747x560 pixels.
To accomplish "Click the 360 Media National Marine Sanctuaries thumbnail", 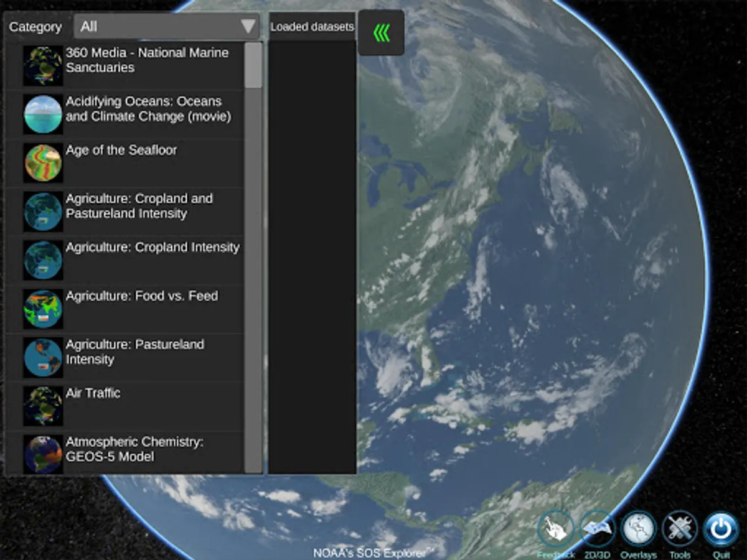I will (x=43, y=65).
